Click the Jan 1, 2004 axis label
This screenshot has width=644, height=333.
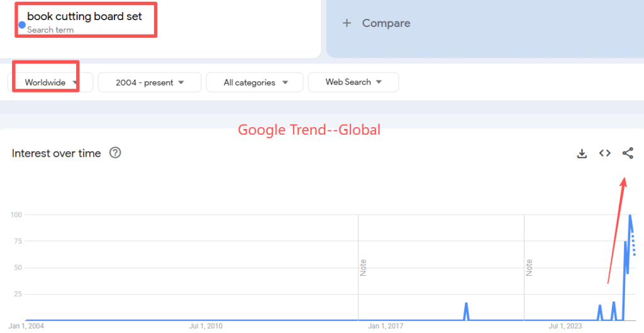coord(25,326)
